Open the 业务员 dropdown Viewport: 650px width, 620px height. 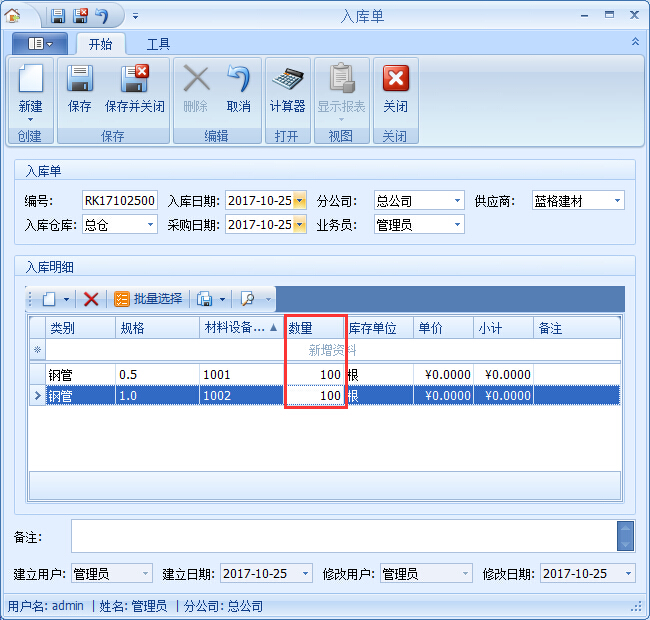[457, 225]
